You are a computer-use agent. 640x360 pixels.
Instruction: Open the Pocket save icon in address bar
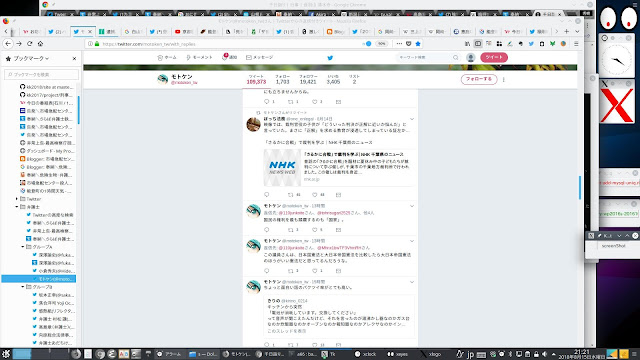[x=409, y=44]
